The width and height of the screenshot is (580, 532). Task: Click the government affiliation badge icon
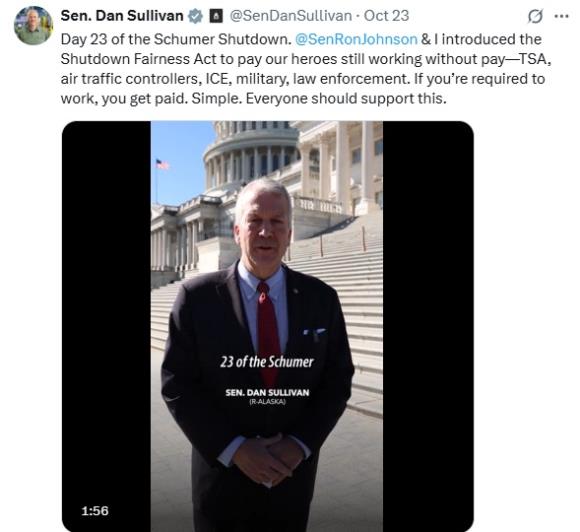216,16
